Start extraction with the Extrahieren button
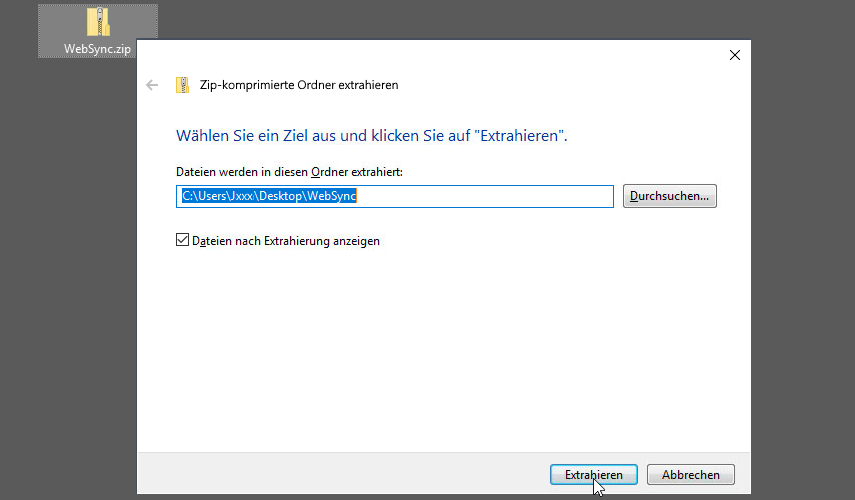Viewport: 855px width, 500px height. point(594,474)
